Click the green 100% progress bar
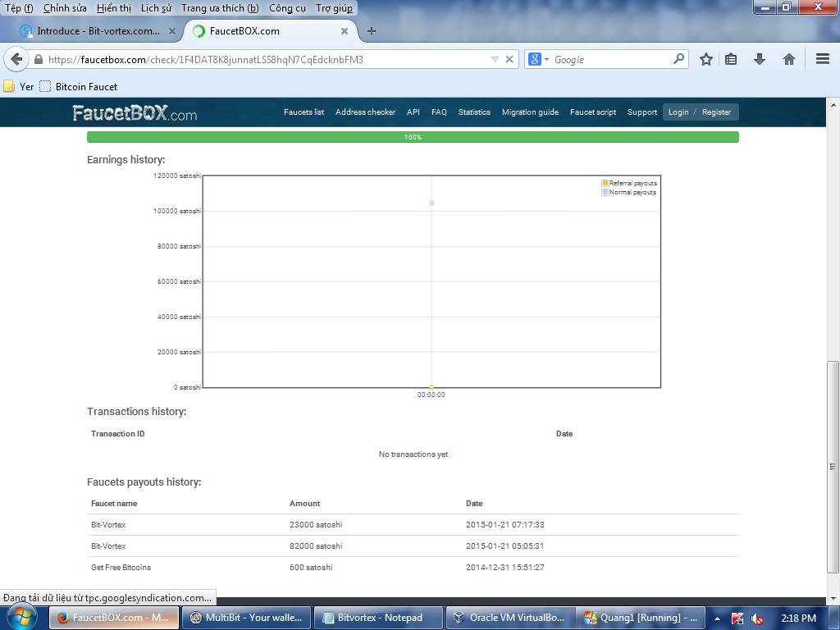The width and height of the screenshot is (840, 630). [x=413, y=137]
